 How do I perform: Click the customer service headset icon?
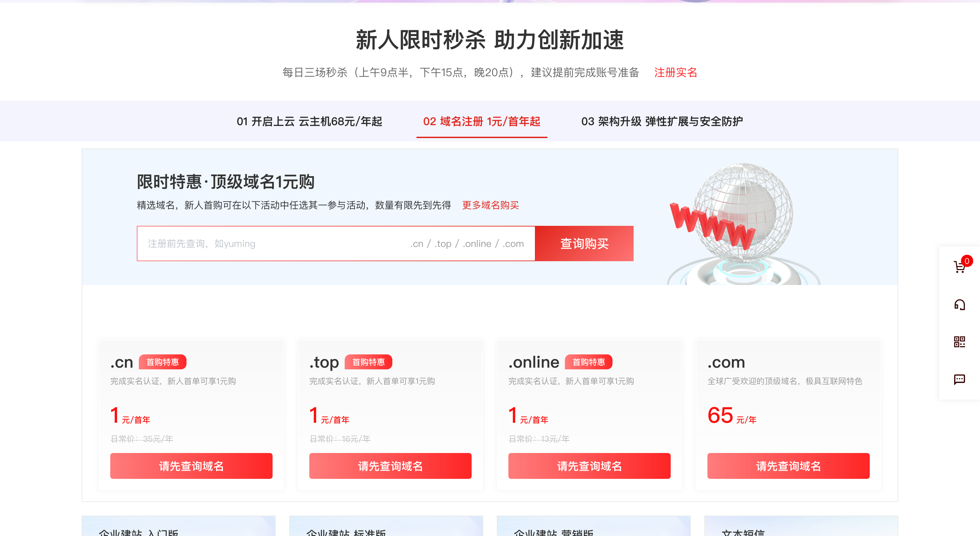(960, 304)
